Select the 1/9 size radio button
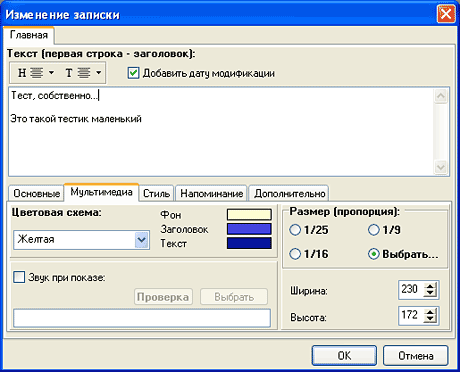This screenshot has height=372, width=460. point(374,230)
